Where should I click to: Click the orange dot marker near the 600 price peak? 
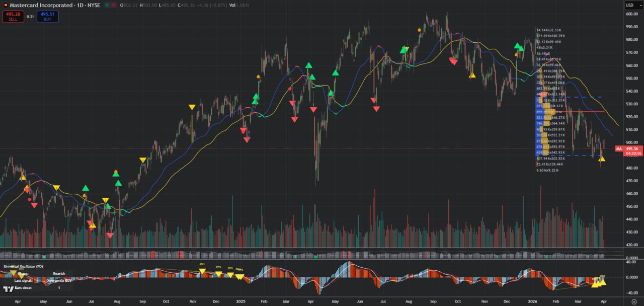pyautogui.click(x=420, y=30)
